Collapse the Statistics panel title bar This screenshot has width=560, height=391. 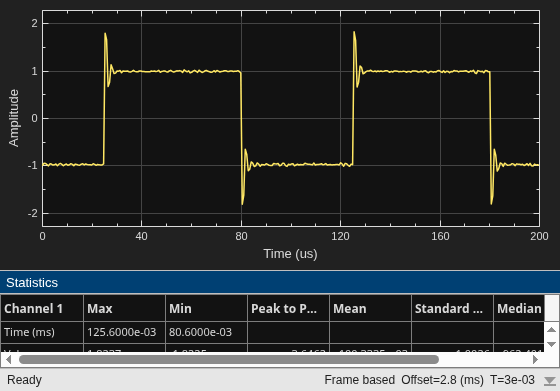point(280,282)
